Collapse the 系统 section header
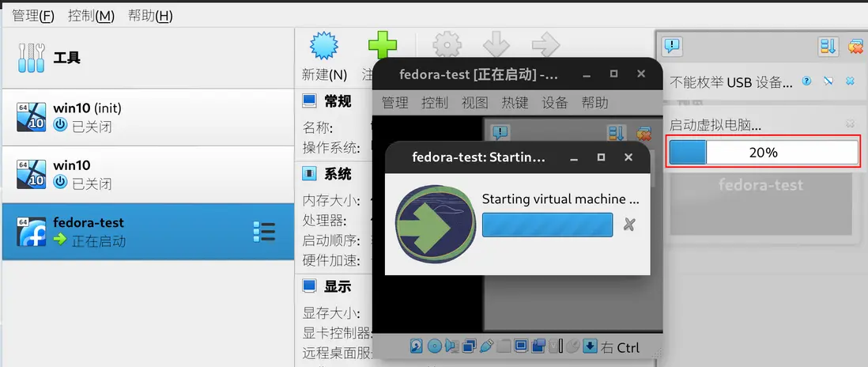The width and height of the screenshot is (868, 367). [x=337, y=174]
